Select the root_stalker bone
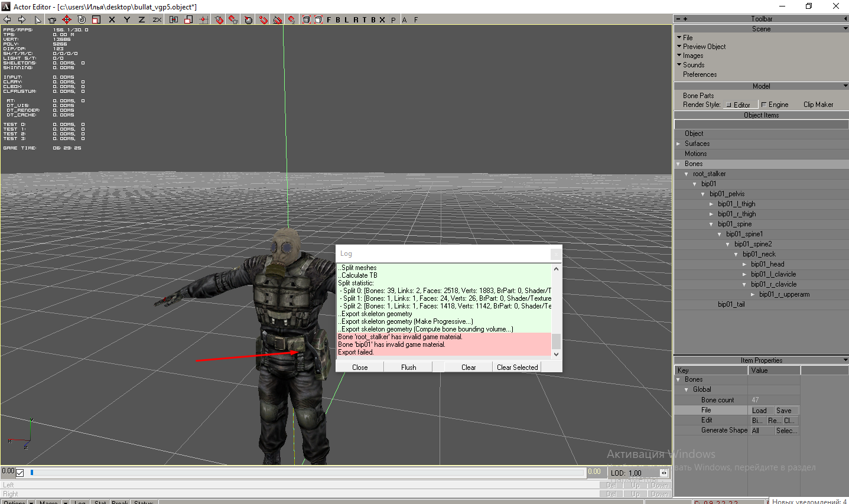Screen dimensions: 849x504 click(709, 174)
